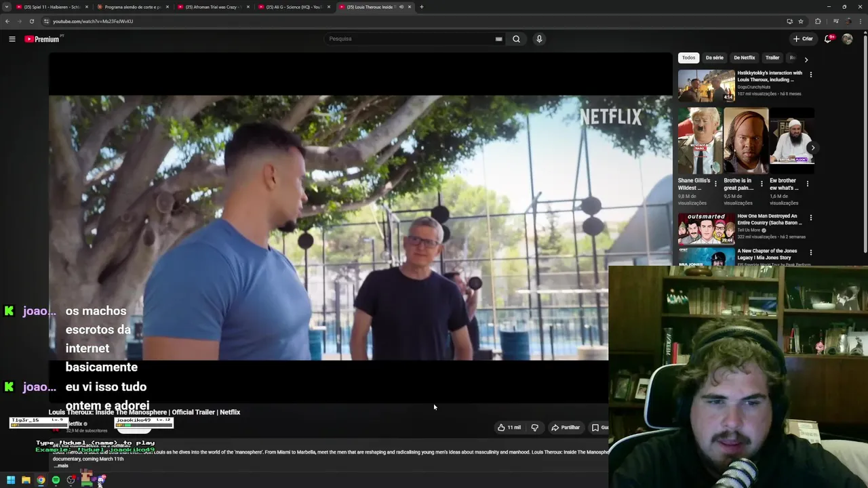The height and width of the screenshot is (488, 868).
Task: Start voice search with the microphone
Action: (x=539, y=39)
